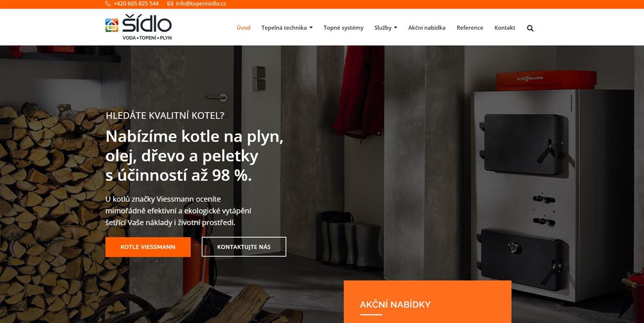Click the phone icon in top bar
This screenshot has height=323, width=644.
[x=108, y=4]
